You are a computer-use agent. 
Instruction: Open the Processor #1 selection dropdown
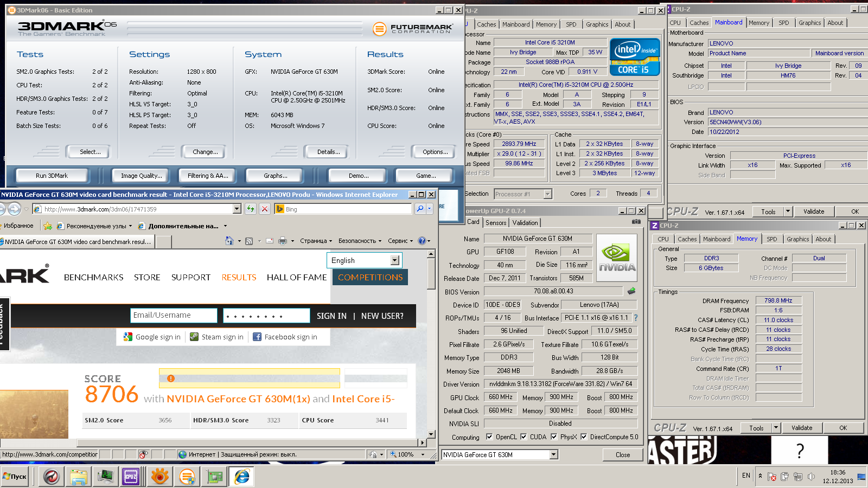coord(547,194)
